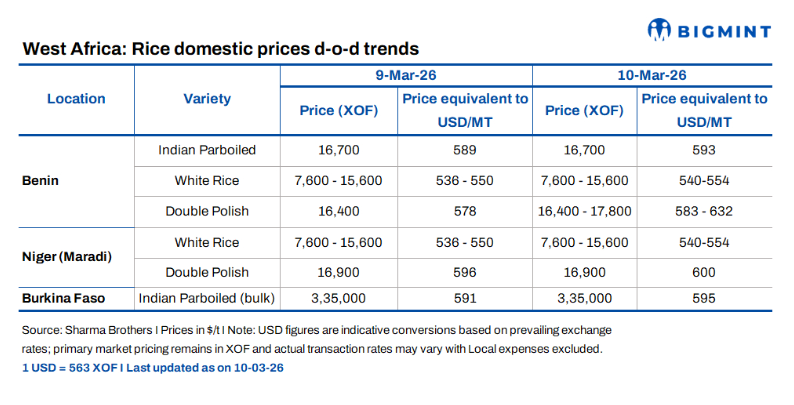Screen dimensions: 794x405
Task: Click the 583 - 632 USD/MT cell
Action: [x=704, y=212]
